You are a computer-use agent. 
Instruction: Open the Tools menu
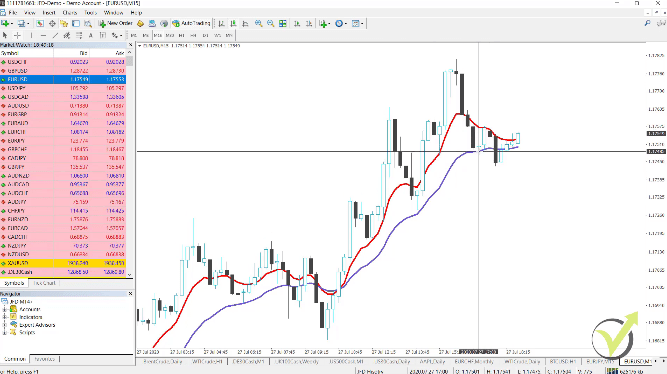[x=90, y=13]
